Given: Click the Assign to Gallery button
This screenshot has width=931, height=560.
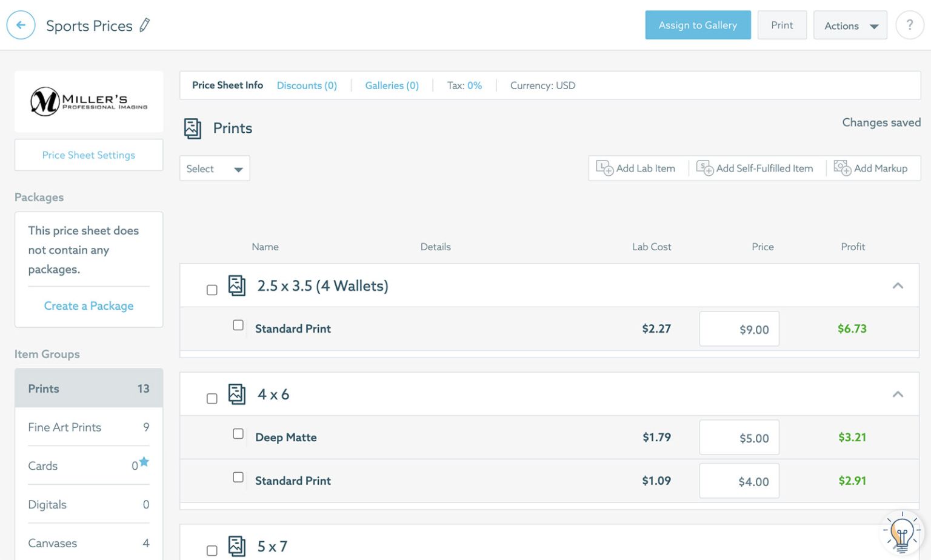Looking at the screenshot, I should 698,25.
